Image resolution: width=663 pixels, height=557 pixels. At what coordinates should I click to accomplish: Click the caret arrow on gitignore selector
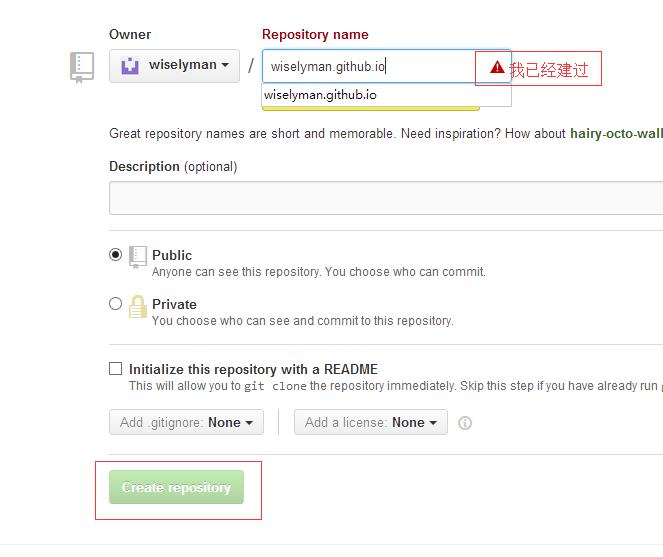click(x=249, y=423)
